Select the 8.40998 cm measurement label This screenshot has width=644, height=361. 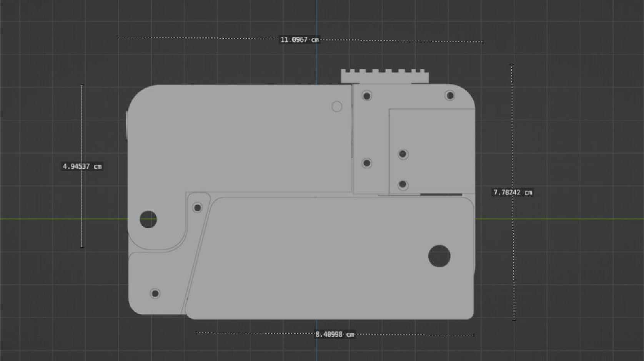pyautogui.click(x=334, y=335)
